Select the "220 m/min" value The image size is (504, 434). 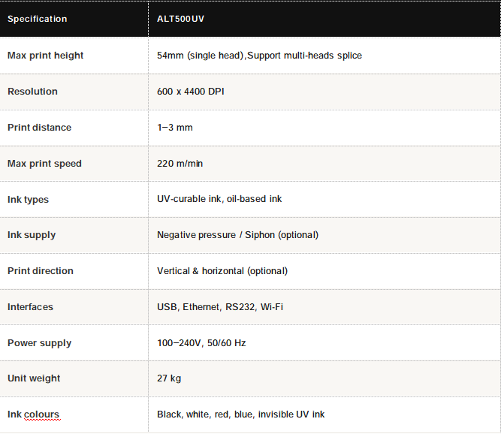[180, 164]
